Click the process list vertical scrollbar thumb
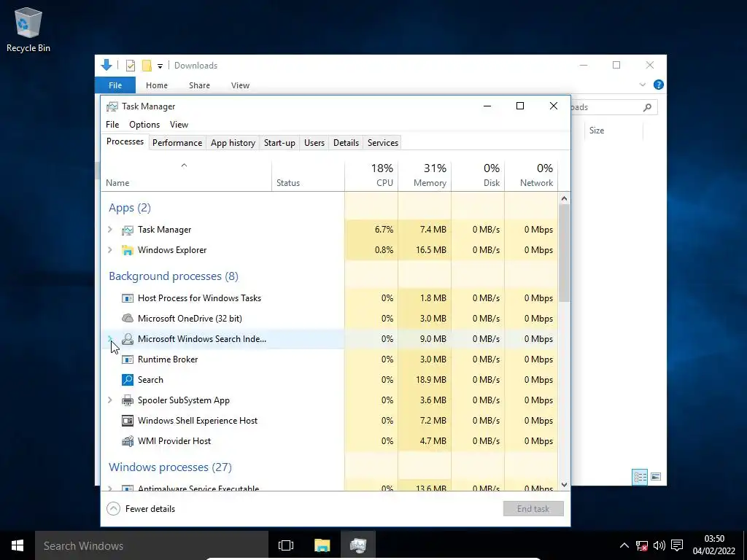 [x=564, y=253]
